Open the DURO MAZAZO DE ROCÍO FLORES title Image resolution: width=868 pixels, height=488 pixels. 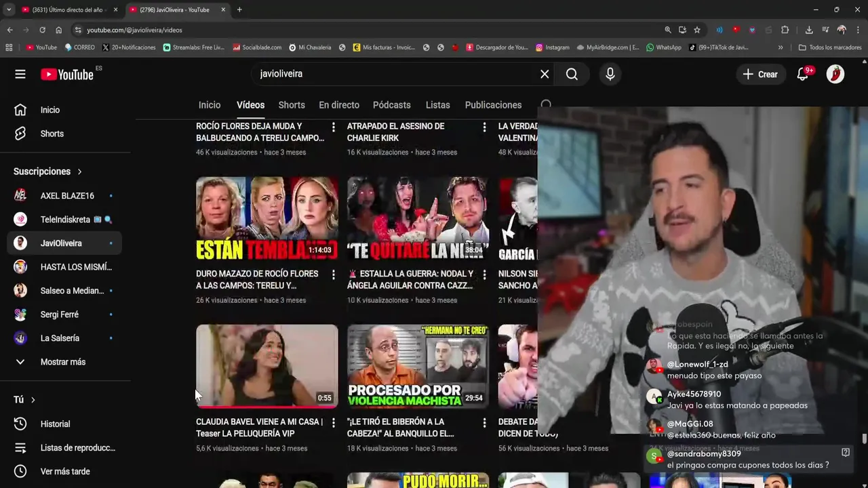point(257,280)
